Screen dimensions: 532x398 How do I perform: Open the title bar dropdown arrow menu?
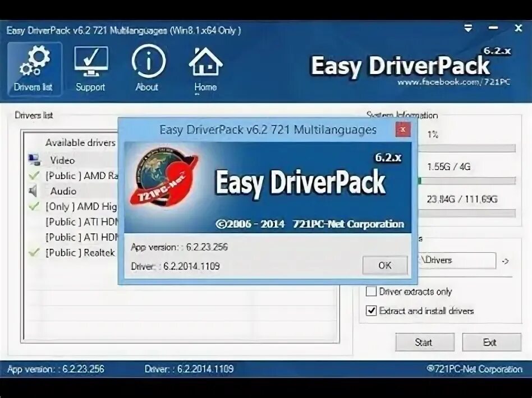click(x=468, y=28)
